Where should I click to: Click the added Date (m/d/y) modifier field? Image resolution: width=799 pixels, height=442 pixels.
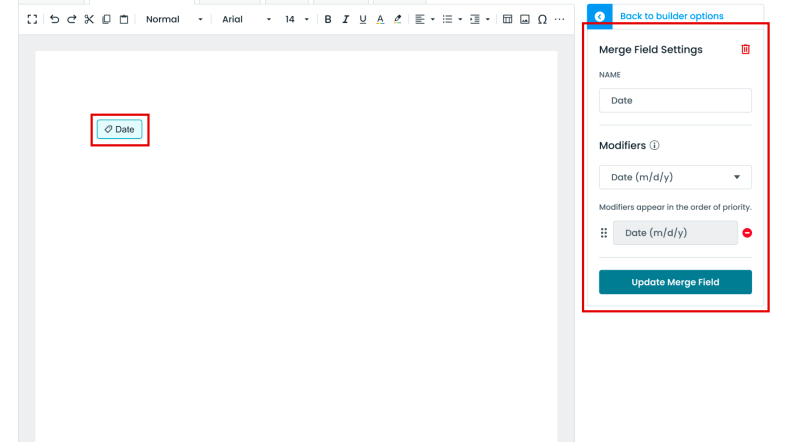tap(675, 233)
